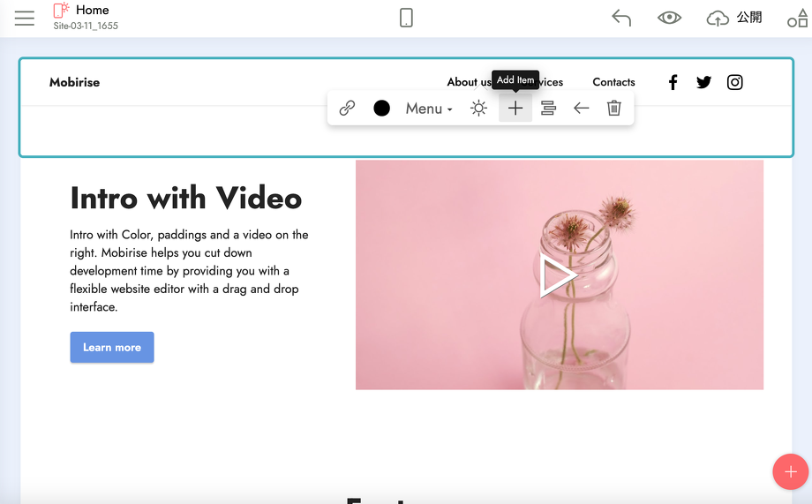Screen dimensions: 812x504
Task: Click the left arrow move icon
Action: (581, 108)
